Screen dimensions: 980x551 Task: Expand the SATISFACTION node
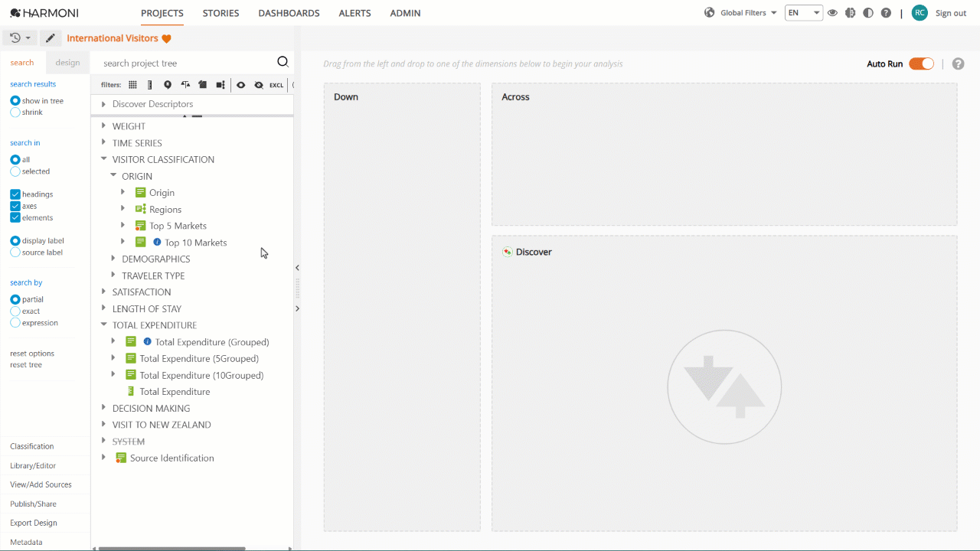103,292
